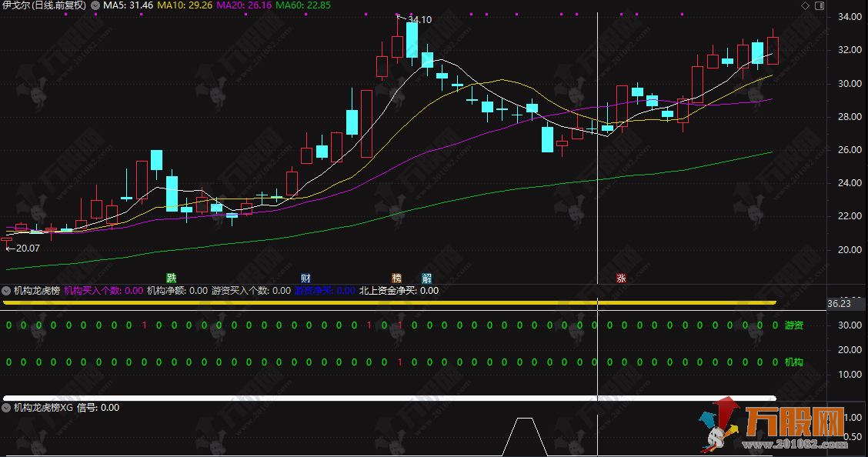Click the diamond icon at top right
The image size is (868, 457).
pos(805,5)
